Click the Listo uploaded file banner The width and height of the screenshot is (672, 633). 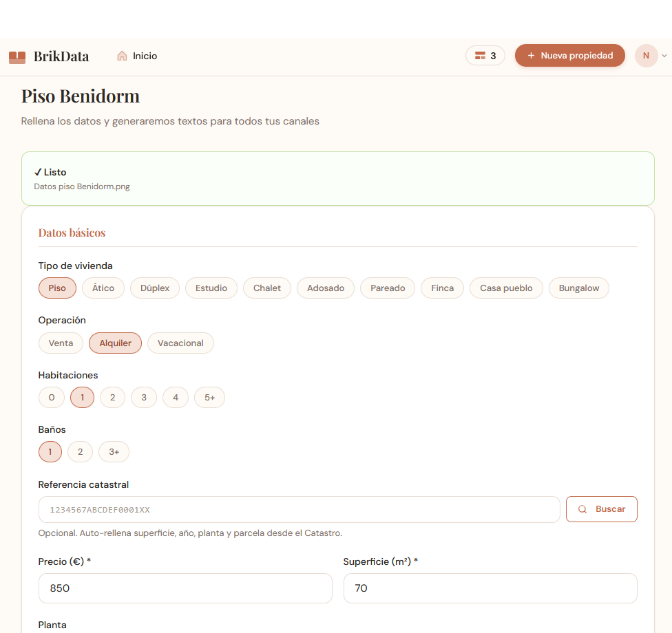tap(337, 179)
